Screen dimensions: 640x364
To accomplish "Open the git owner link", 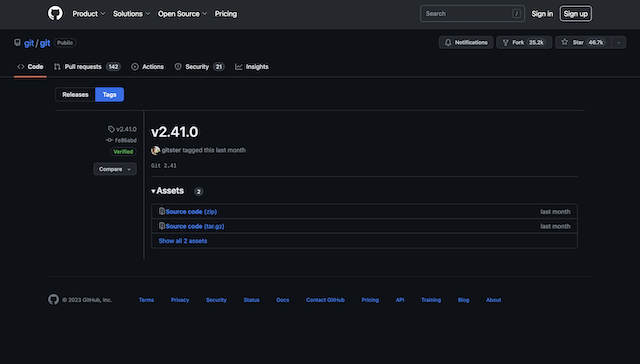I will point(29,43).
